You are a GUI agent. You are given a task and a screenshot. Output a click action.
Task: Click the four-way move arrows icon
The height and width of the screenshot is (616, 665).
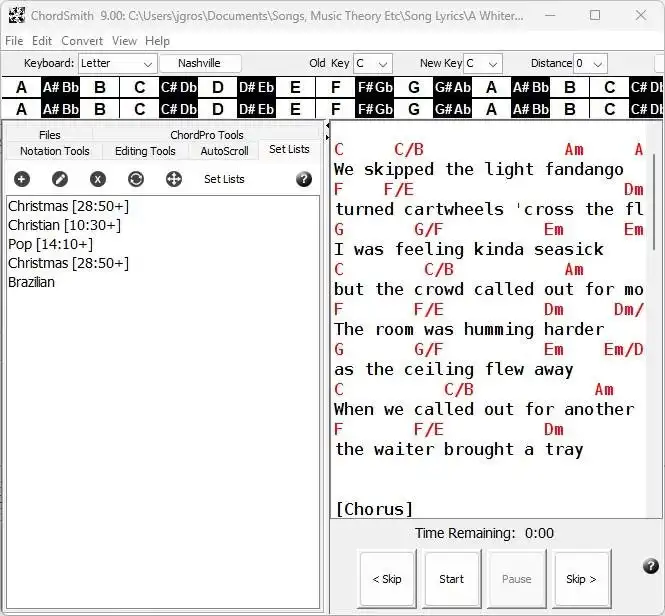[174, 179]
